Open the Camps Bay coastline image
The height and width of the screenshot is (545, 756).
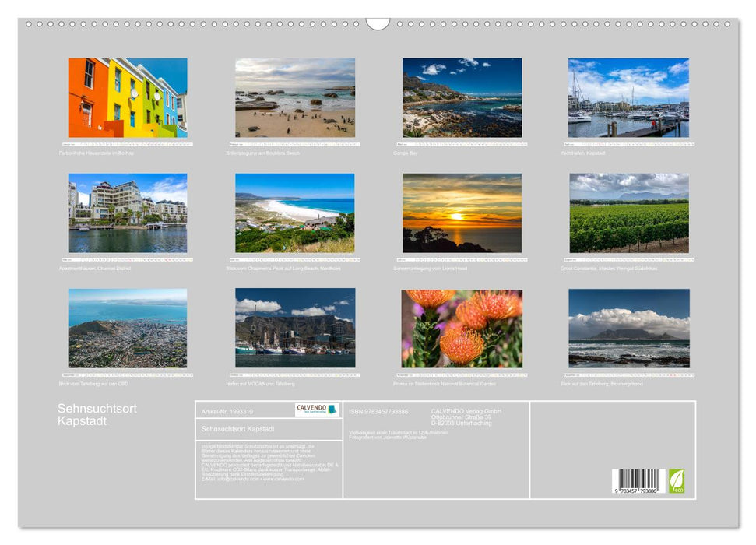(462, 98)
